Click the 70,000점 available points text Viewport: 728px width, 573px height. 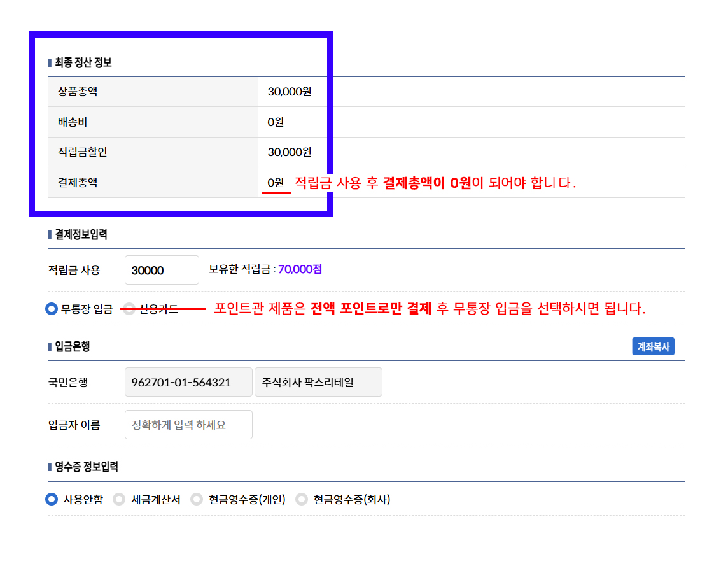[300, 269]
